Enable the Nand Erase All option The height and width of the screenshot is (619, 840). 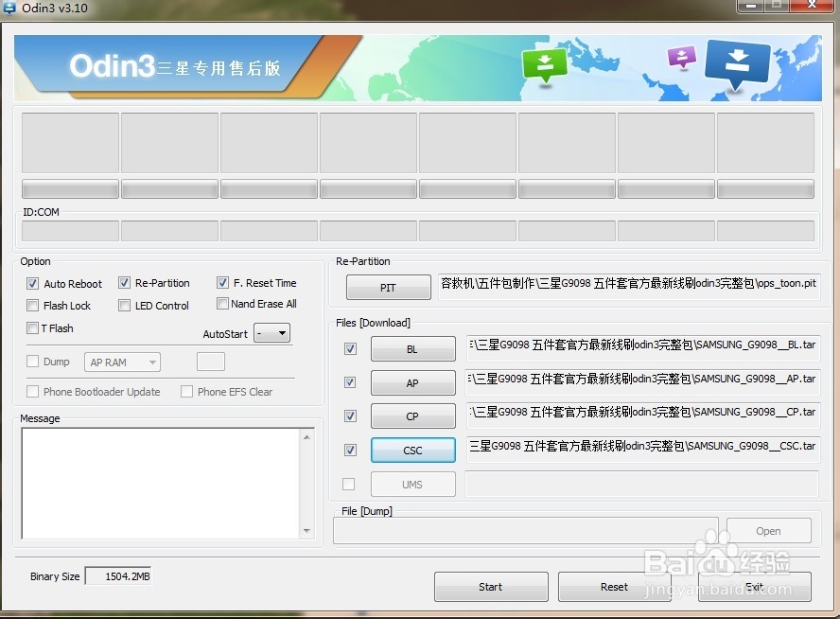tap(222, 304)
